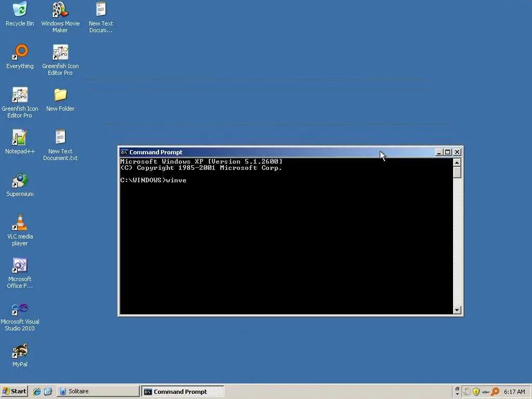Click the Command Prompt scrollbar thumb
This screenshot has width=532, height=399.
pyautogui.click(x=457, y=172)
